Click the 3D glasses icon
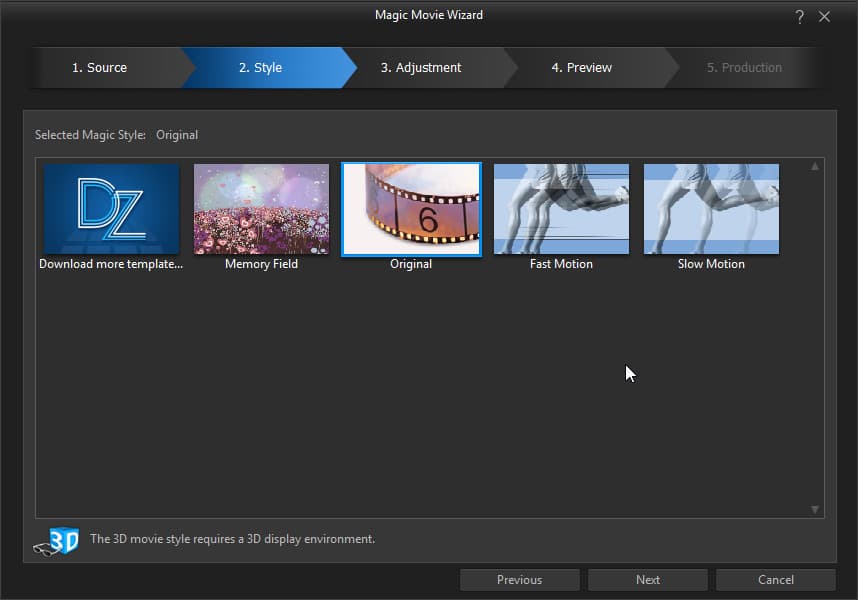 (x=56, y=541)
